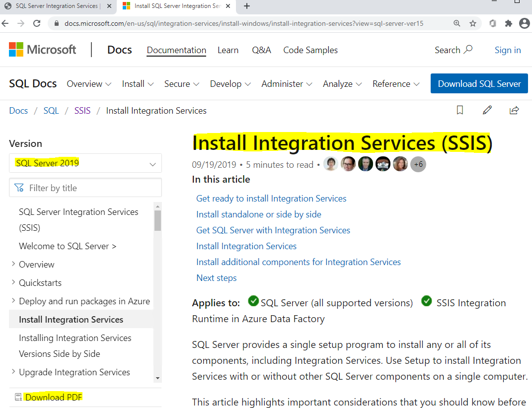Click the Filter by title input
The width and height of the screenshot is (532, 408).
[x=85, y=188]
